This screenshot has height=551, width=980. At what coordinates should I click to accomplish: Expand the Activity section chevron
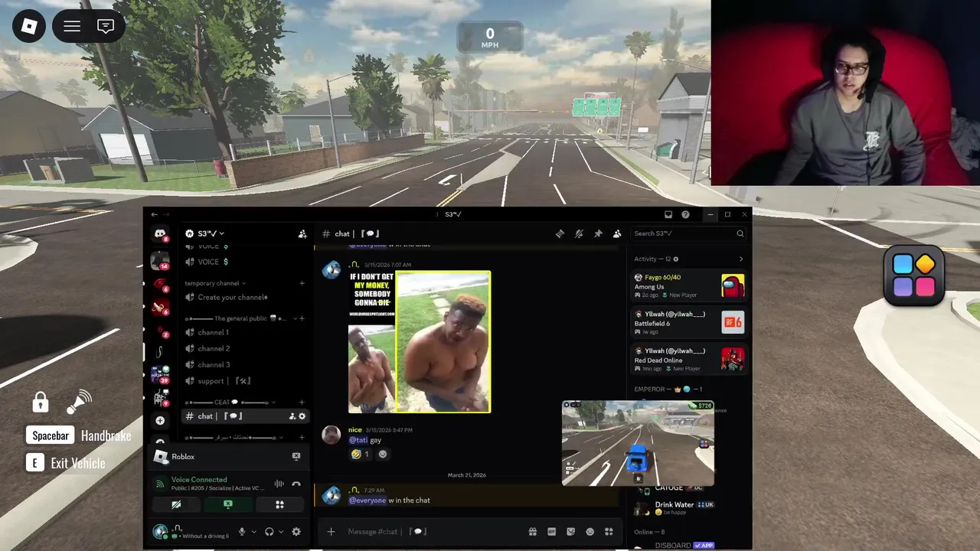pos(740,259)
